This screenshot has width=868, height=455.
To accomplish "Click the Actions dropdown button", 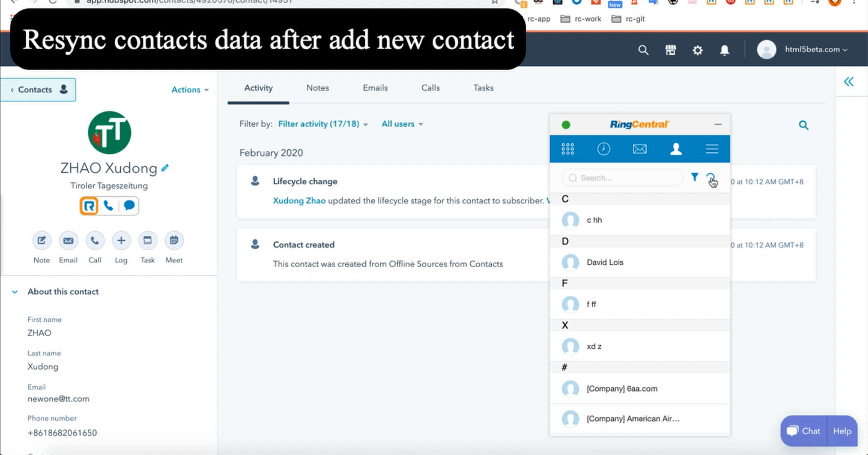I will tap(189, 90).
